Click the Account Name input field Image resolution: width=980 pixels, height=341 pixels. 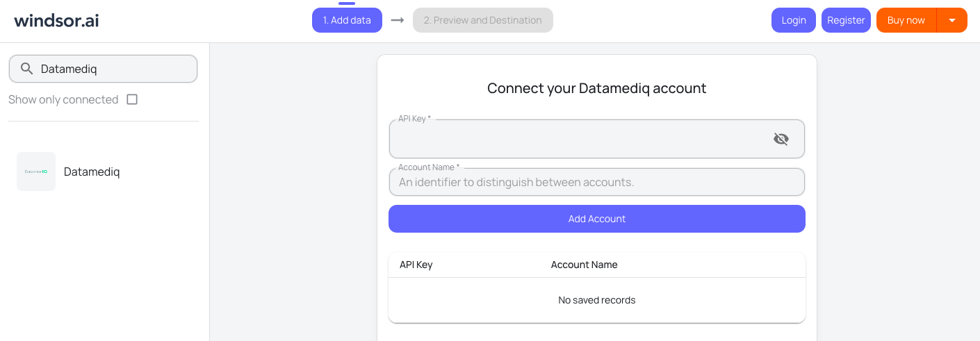[596, 183]
